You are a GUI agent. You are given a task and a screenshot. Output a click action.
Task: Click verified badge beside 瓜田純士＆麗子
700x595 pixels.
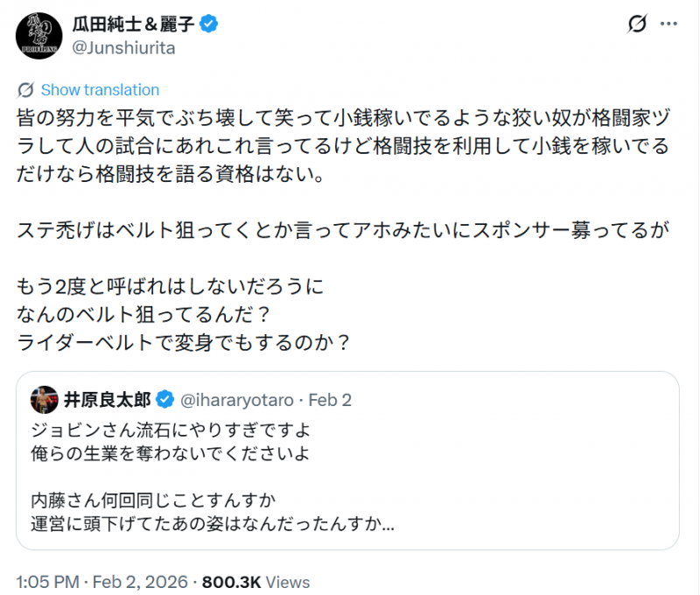(210, 24)
